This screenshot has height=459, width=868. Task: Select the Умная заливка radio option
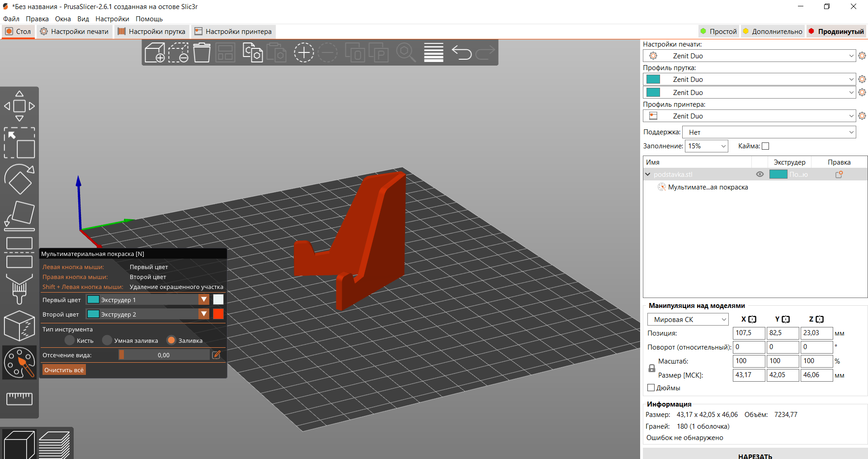[x=107, y=340]
